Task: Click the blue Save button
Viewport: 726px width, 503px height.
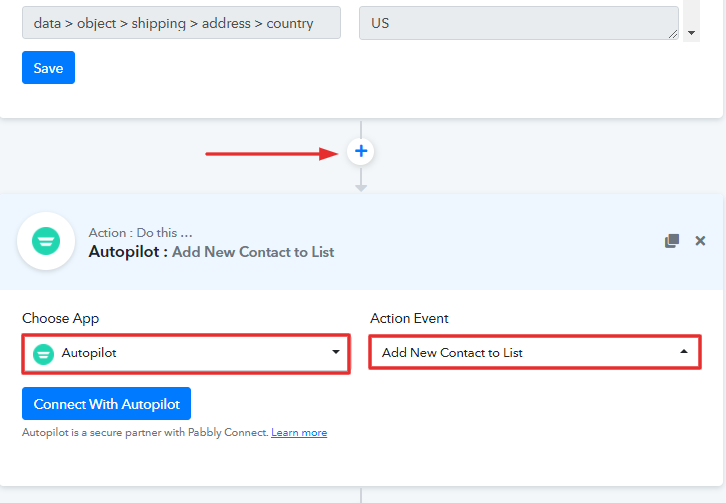Action: click(x=48, y=68)
